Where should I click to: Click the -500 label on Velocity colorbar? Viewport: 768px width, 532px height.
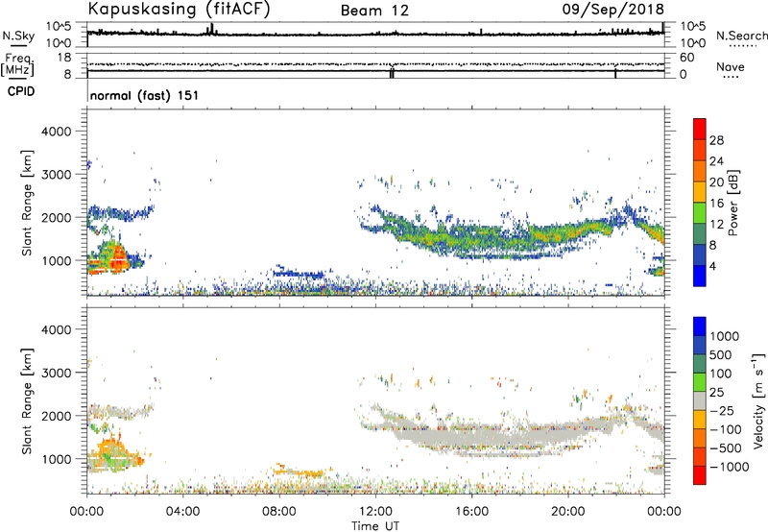tap(726, 447)
